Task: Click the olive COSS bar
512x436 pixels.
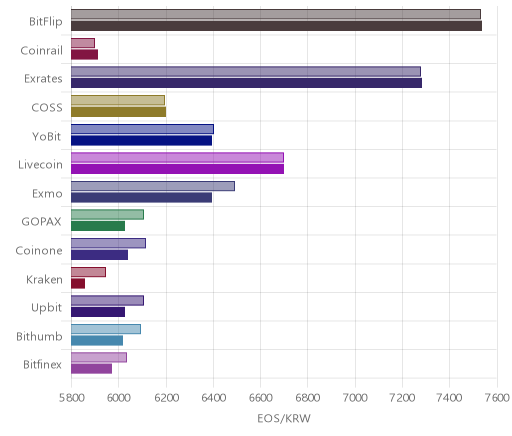Action: pos(118,112)
